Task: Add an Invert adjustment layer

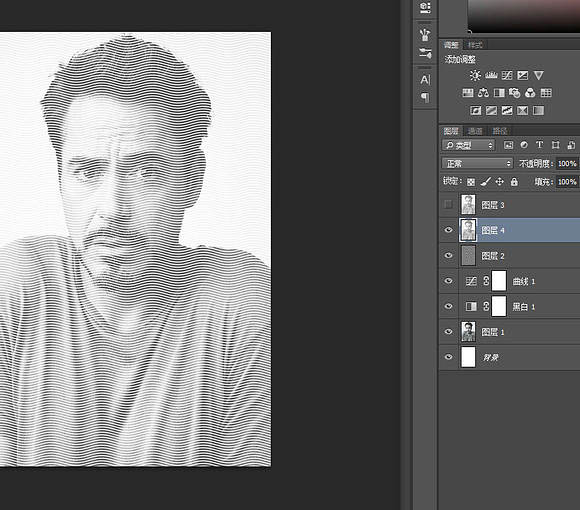Action: (x=476, y=110)
